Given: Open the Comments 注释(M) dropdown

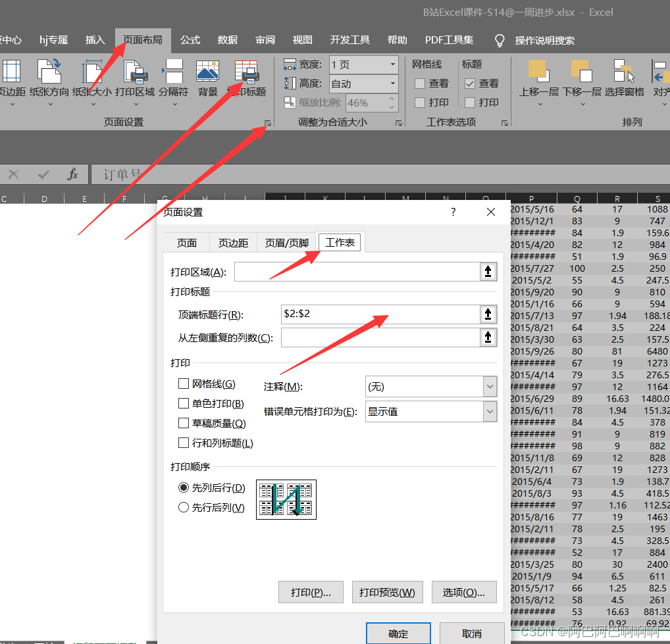Looking at the screenshot, I should 490,387.
